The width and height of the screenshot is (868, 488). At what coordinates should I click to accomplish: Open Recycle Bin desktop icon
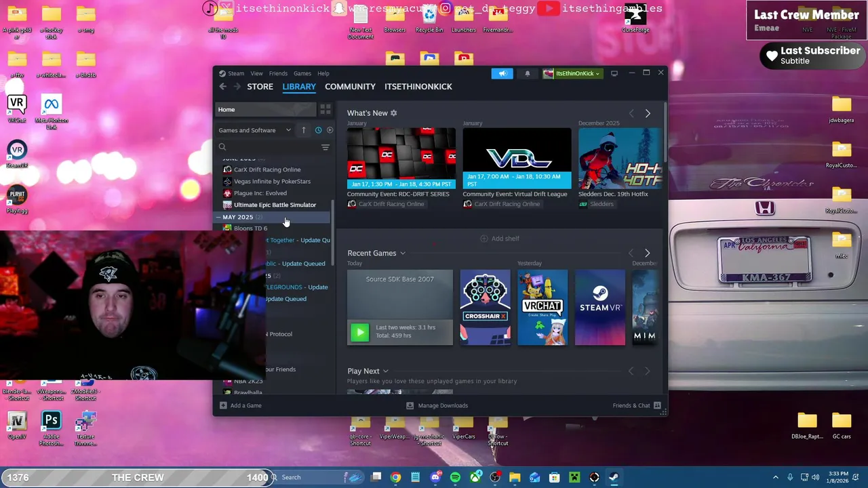429,20
